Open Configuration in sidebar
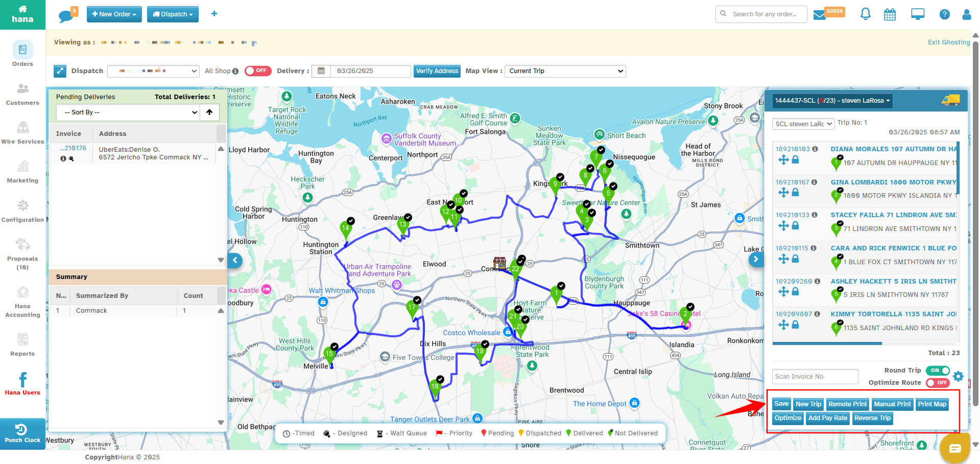This screenshot has width=980, height=464. [22, 212]
